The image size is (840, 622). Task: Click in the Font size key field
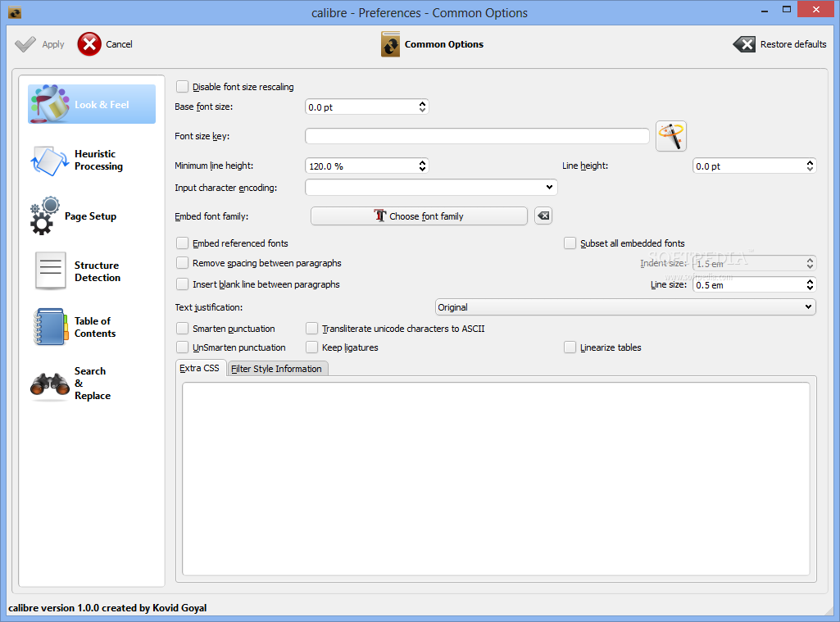[x=477, y=136]
